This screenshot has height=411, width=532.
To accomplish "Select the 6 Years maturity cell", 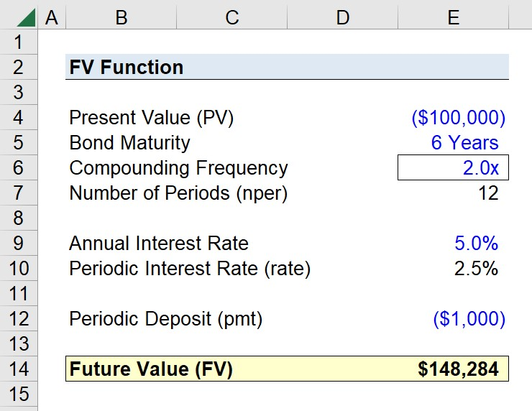I will tap(464, 143).
